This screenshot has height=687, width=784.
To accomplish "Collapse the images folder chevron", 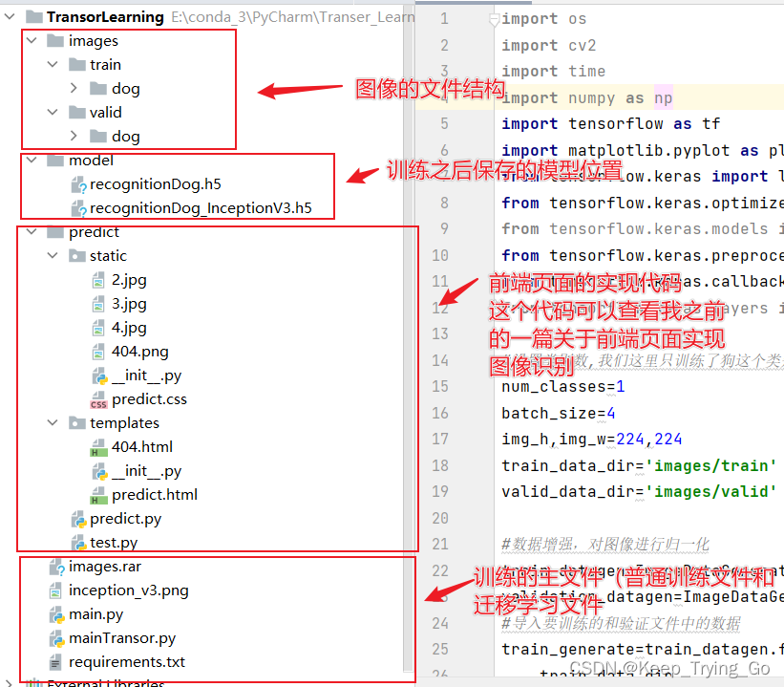I will [32, 40].
